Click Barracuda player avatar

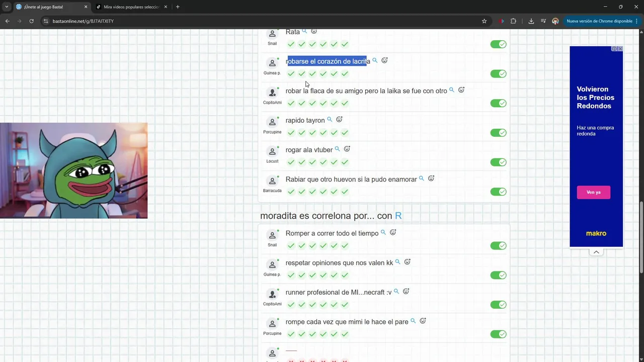(x=272, y=182)
